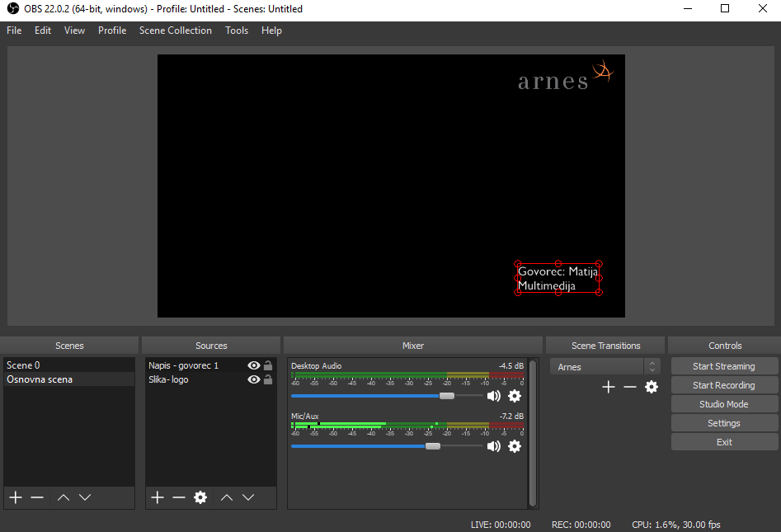Move the selected source down
The height and width of the screenshot is (532, 781).
tap(248, 497)
